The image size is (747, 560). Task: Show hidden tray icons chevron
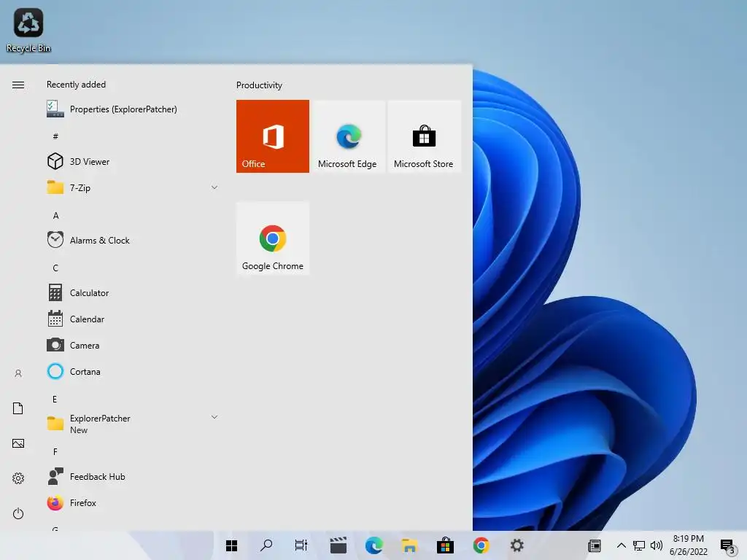622,545
